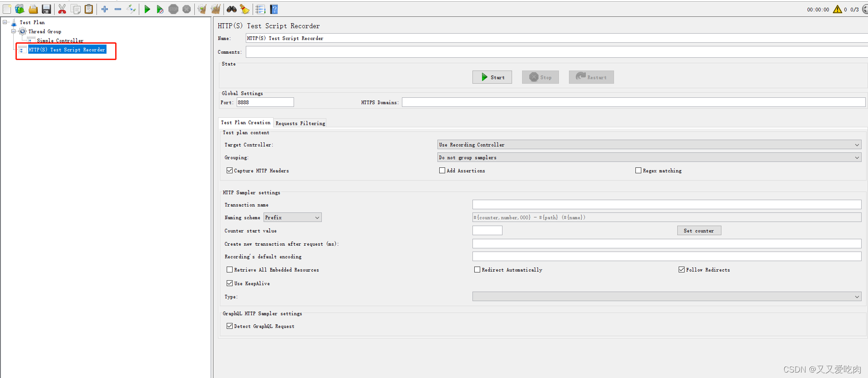Toggle Detect GraphQL Request checkbox
The image size is (868, 378).
229,326
